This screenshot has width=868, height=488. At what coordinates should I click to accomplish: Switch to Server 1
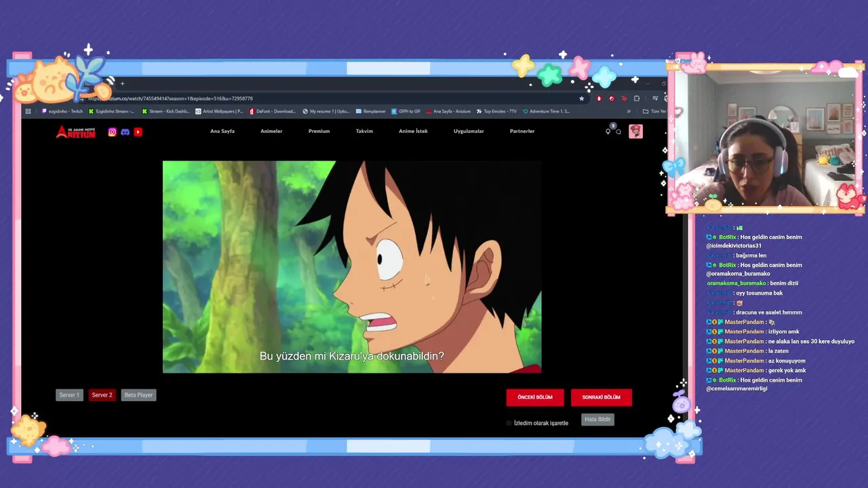tap(69, 395)
